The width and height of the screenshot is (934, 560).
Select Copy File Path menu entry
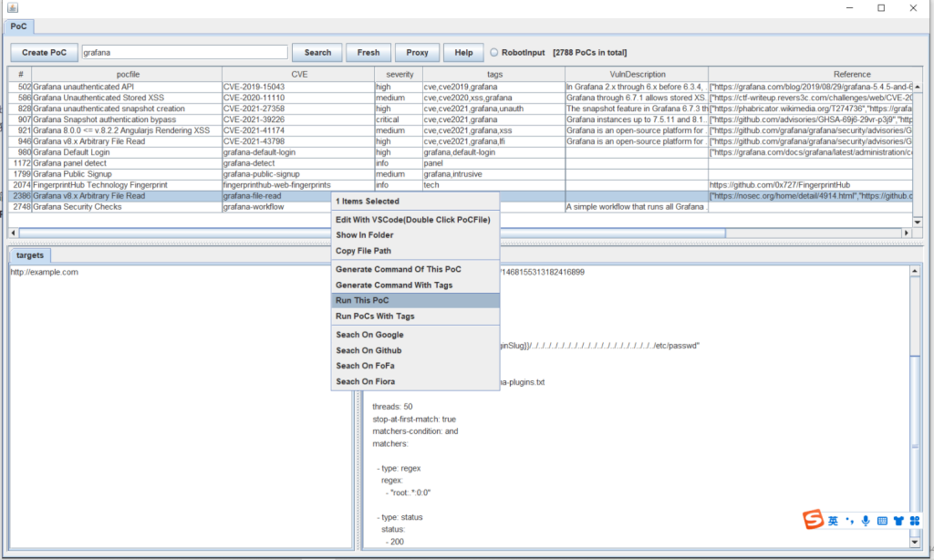(x=415, y=251)
